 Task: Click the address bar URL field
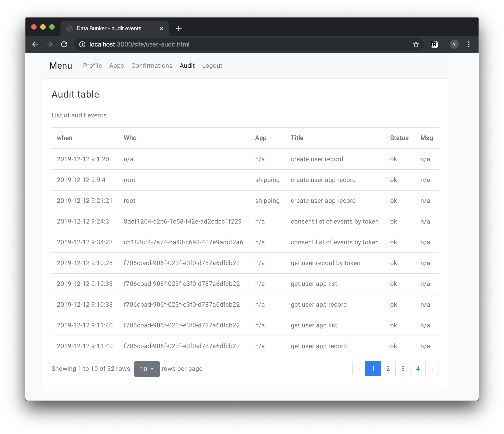(x=219, y=44)
